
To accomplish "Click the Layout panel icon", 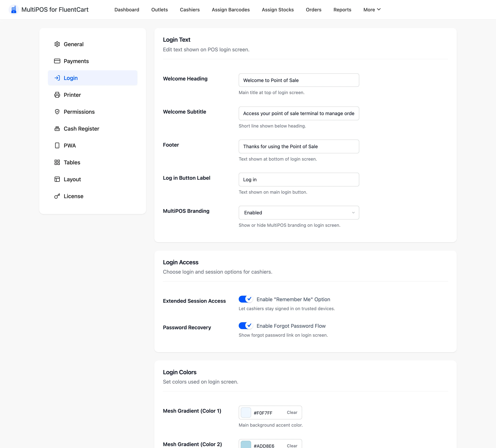I will pyautogui.click(x=57, y=179).
